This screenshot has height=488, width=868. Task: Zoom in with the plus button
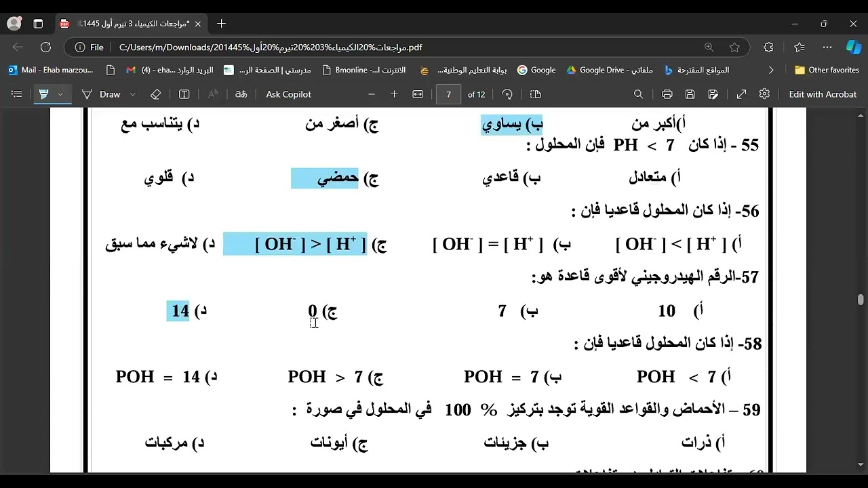[x=394, y=94]
